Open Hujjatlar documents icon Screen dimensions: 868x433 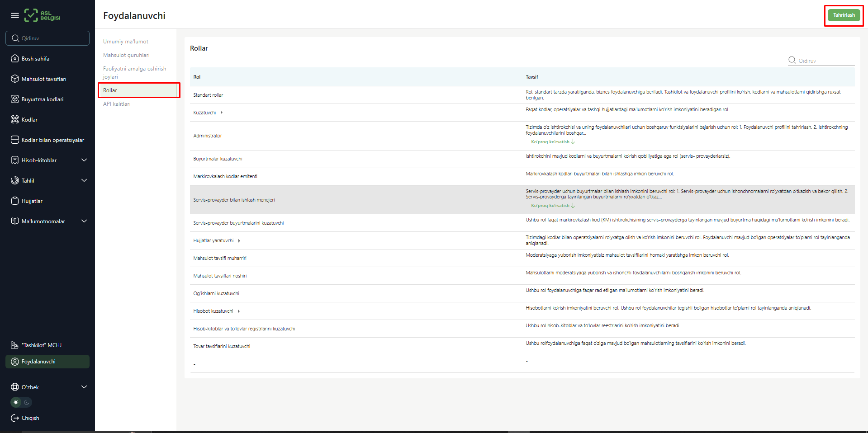coord(15,201)
